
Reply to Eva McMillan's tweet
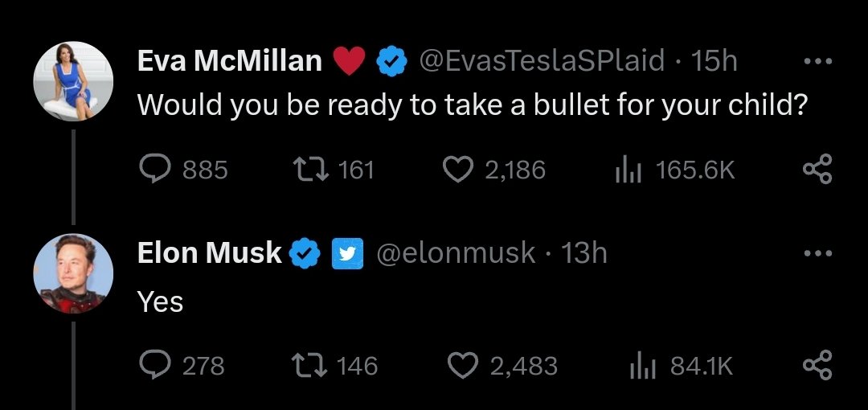click(154, 169)
